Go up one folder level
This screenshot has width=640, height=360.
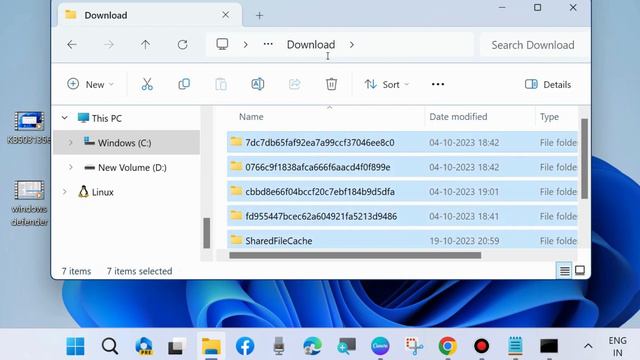[145, 44]
